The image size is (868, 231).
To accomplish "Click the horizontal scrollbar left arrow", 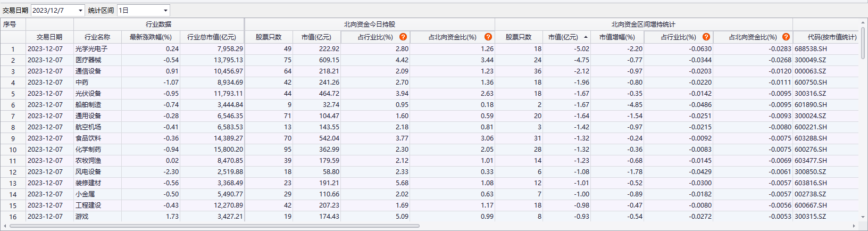I will coord(5,226).
